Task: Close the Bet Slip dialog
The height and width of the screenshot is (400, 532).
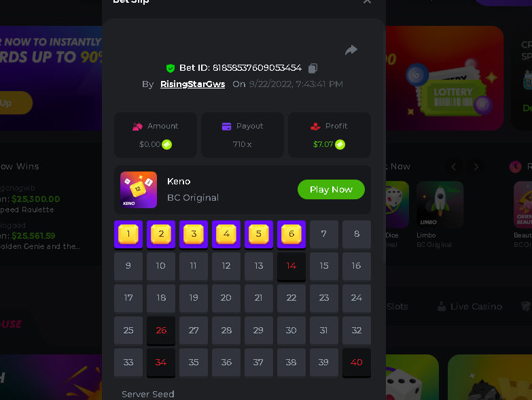Action: [367, 1]
